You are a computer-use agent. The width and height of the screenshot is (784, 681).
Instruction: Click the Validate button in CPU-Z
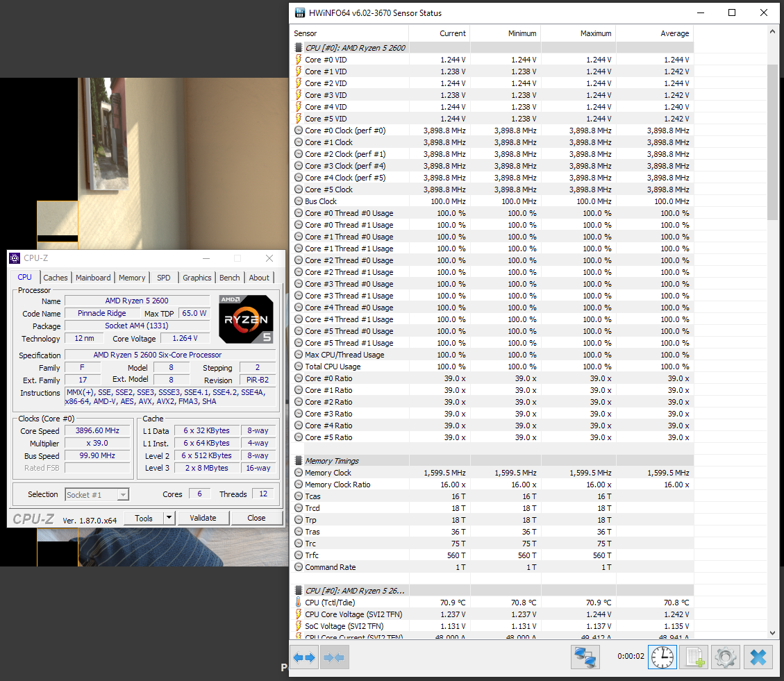(x=203, y=518)
